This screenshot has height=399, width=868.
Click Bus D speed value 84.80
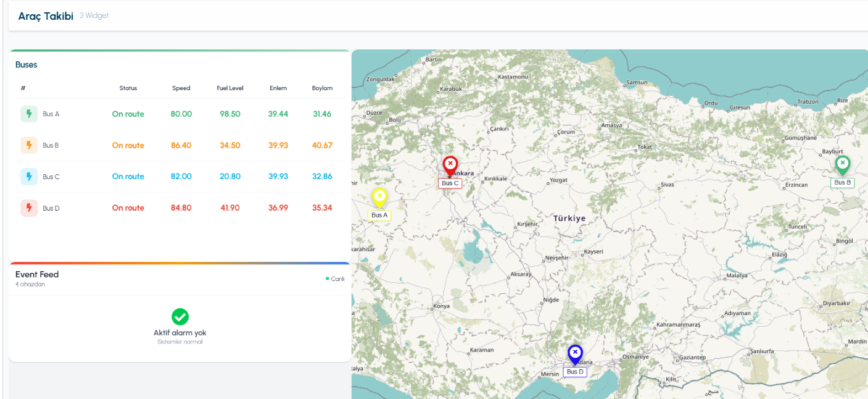click(x=181, y=208)
